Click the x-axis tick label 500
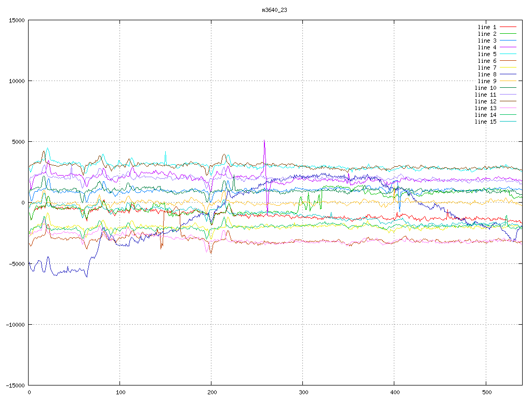This screenshot has width=532, height=399. point(485,393)
